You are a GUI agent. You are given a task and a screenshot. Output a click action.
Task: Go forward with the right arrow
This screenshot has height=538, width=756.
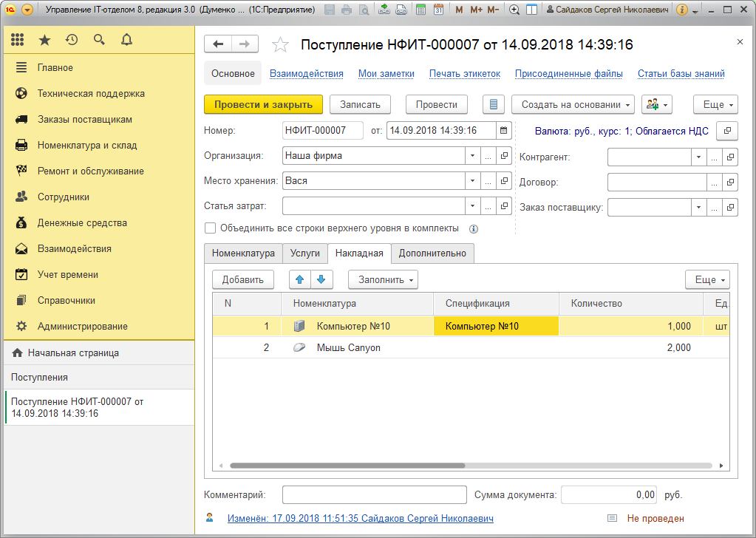coord(245,44)
